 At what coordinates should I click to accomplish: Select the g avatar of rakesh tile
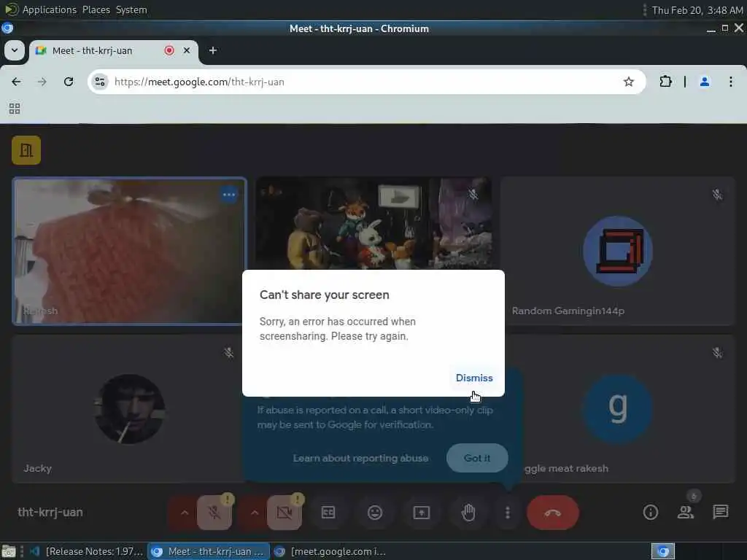point(617,409)
